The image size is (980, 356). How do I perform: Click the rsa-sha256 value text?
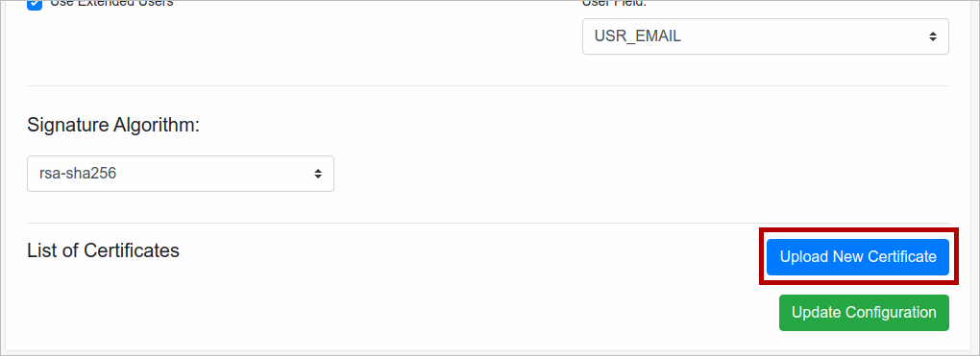click(x=78, y=174)
